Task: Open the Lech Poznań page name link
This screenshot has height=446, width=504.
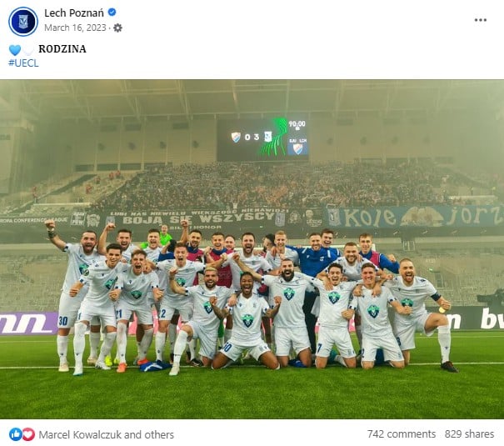Action: point(74,13)
